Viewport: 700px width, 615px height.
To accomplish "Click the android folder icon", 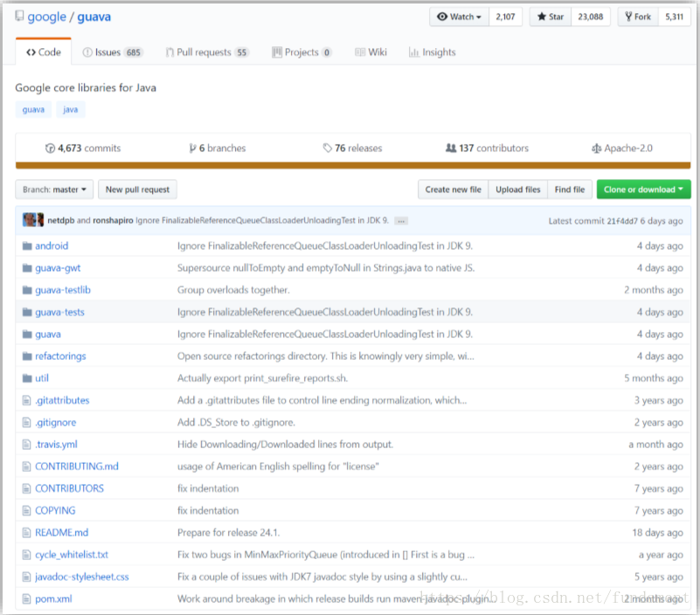I will pos(27,245).
